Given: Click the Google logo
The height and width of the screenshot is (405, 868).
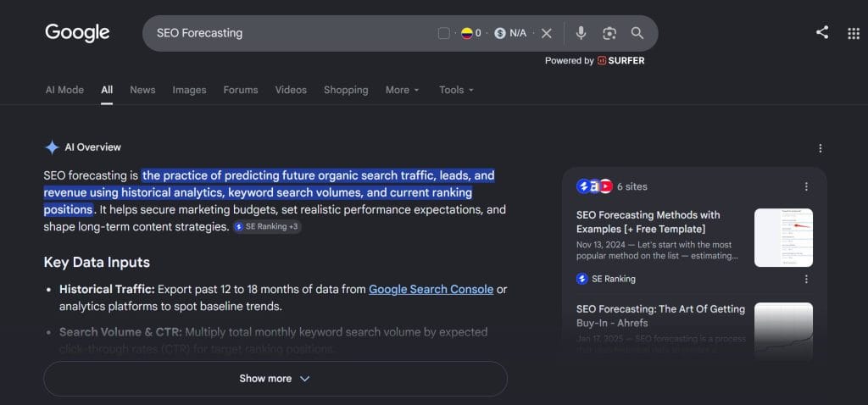Looking at the screenshot, I should (77, 33).
